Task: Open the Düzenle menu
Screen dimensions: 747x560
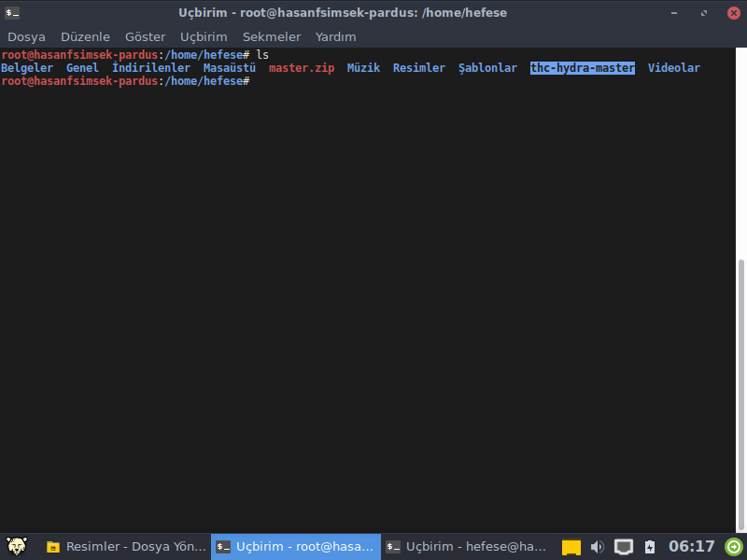Action: click(x=85, y=36)
